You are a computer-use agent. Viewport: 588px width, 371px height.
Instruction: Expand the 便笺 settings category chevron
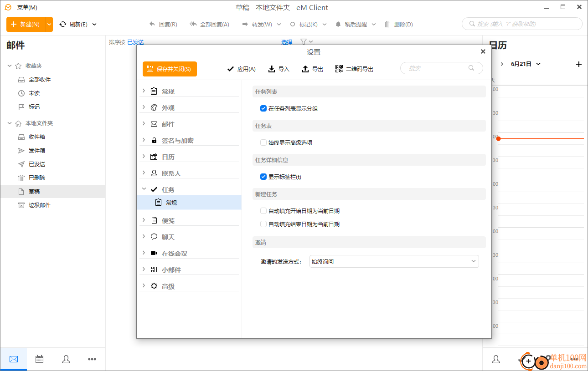coord(144,220)
